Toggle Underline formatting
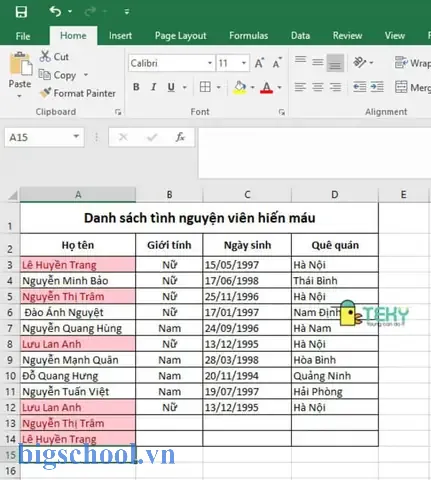The height and width of the screenshot is (480, 431). click(x=171, y=87)
